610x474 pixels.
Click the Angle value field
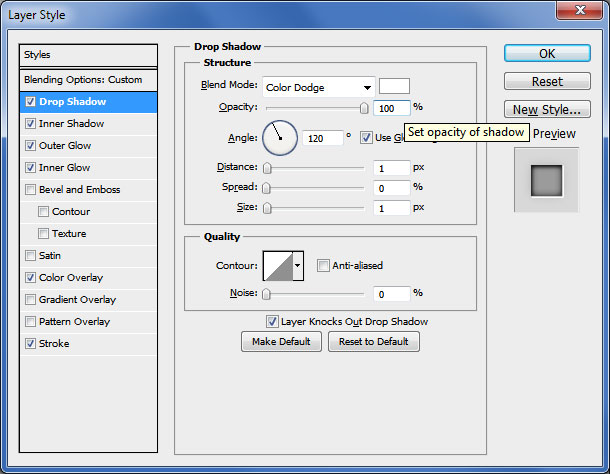pyautogui.click(x=323, y=138)
